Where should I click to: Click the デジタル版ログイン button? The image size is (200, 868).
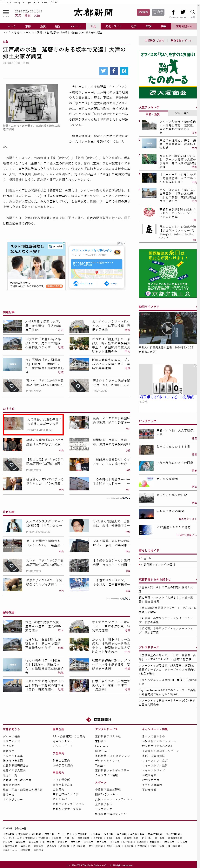click(158, 12)
